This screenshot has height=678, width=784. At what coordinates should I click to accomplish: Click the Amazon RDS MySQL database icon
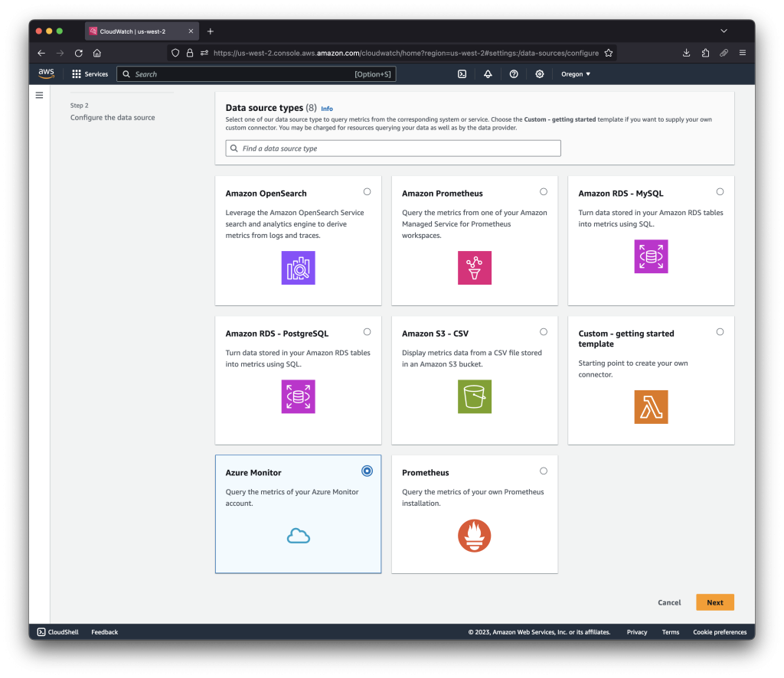click(x=650, y=256)
